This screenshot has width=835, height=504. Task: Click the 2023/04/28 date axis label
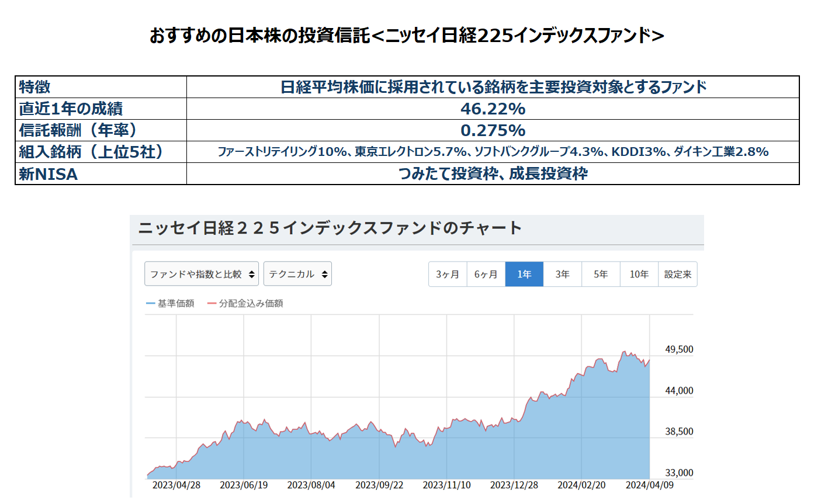[x=176, y=485]
